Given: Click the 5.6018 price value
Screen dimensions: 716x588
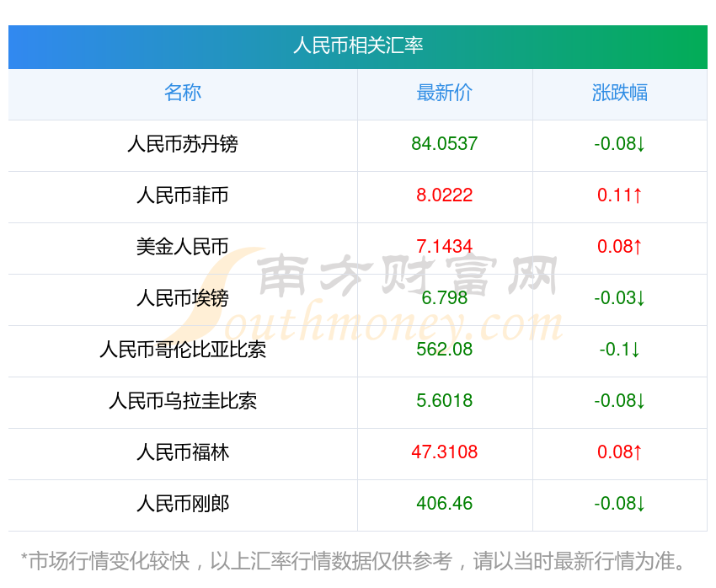Looking at the screenshot, I should [x=444, y=401].
